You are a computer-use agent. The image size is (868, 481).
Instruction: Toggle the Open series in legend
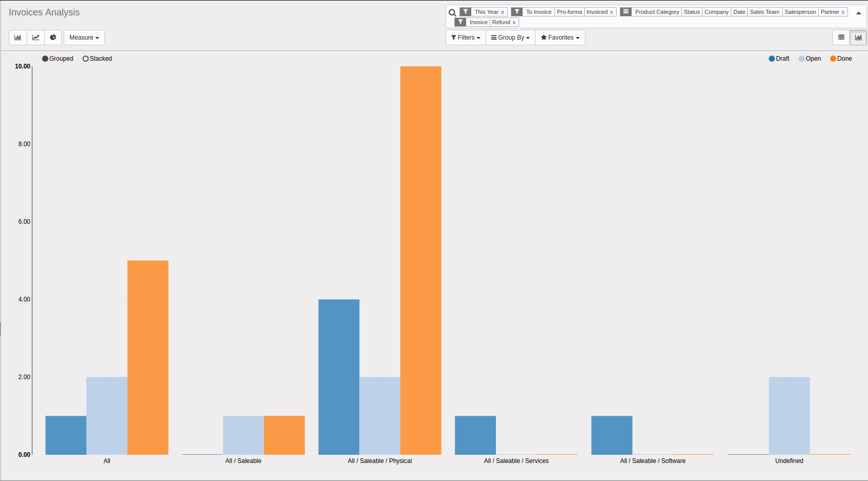809,59
